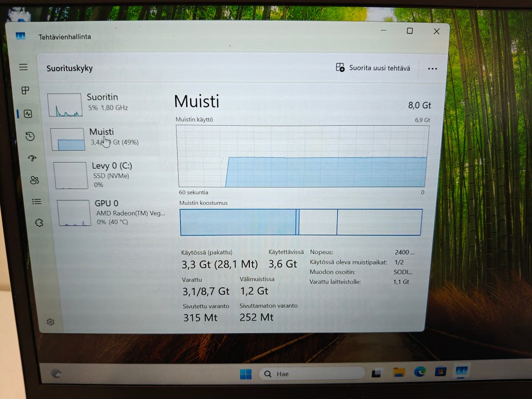Open App history from sidebar

tap(30, 136)
